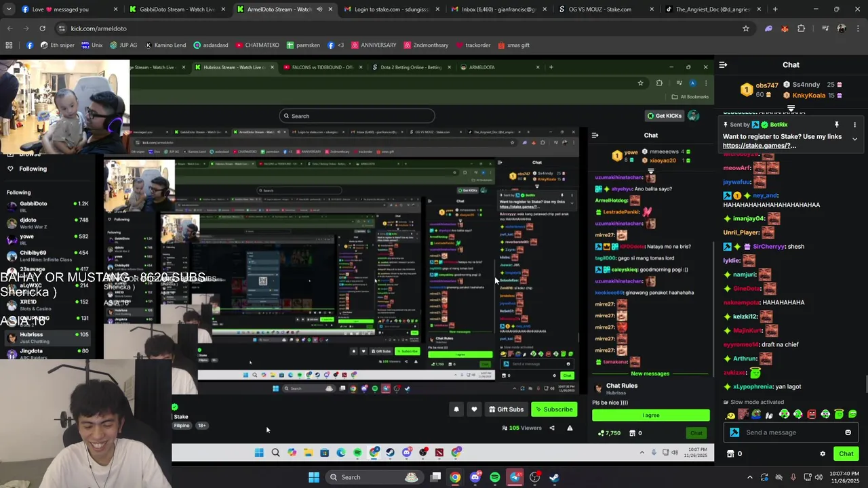
Task: Open a new Chrome tab
Action: [775, 9]
